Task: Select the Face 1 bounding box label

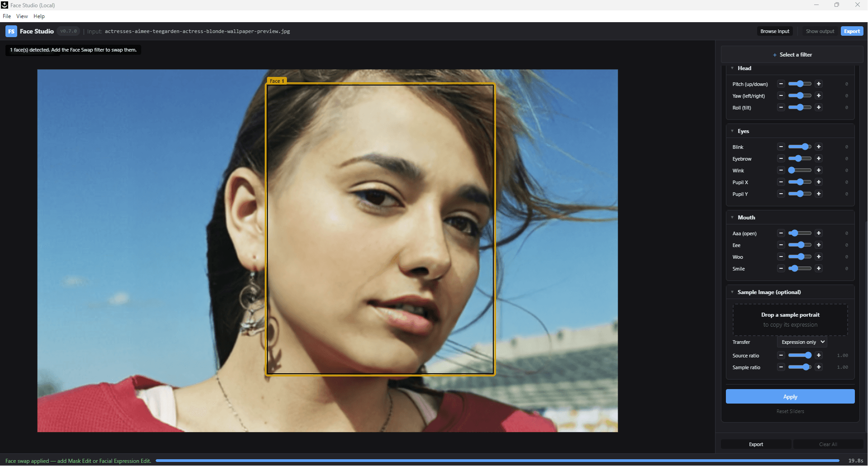Action: [x=277, y=81]
